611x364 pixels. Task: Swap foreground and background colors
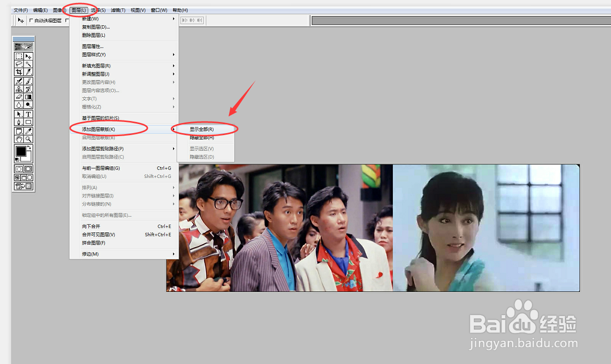pos(29,147)
